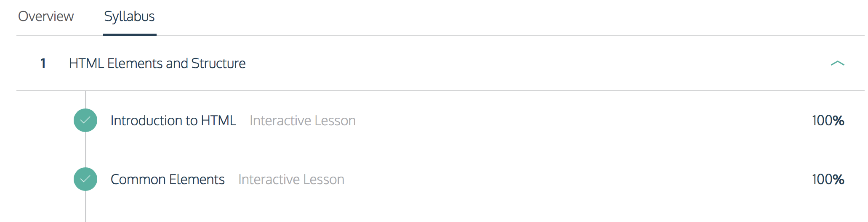
Task: Click the word Elements in Common Elements title
Action: 197,180
